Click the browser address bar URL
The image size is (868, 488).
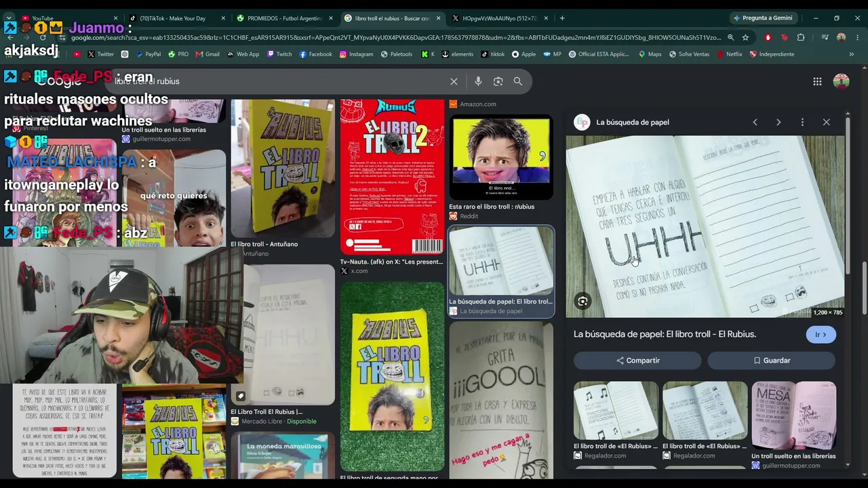point(395,38)
